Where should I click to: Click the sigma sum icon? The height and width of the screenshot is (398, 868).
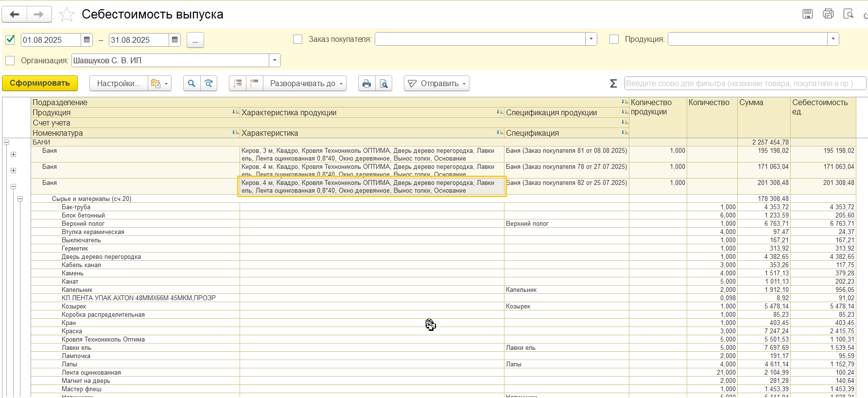pyautogui.click(x=613, y=84)
